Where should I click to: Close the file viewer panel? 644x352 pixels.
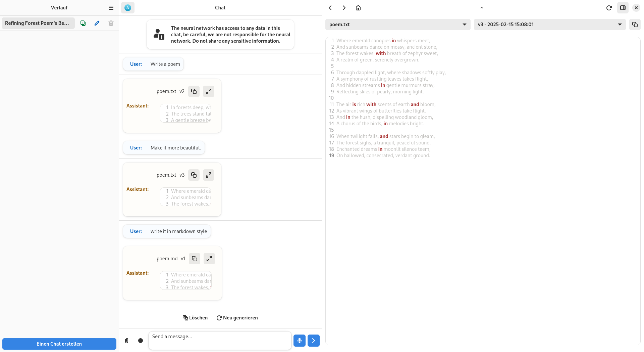pyautogui.click(x=636, y=8)
